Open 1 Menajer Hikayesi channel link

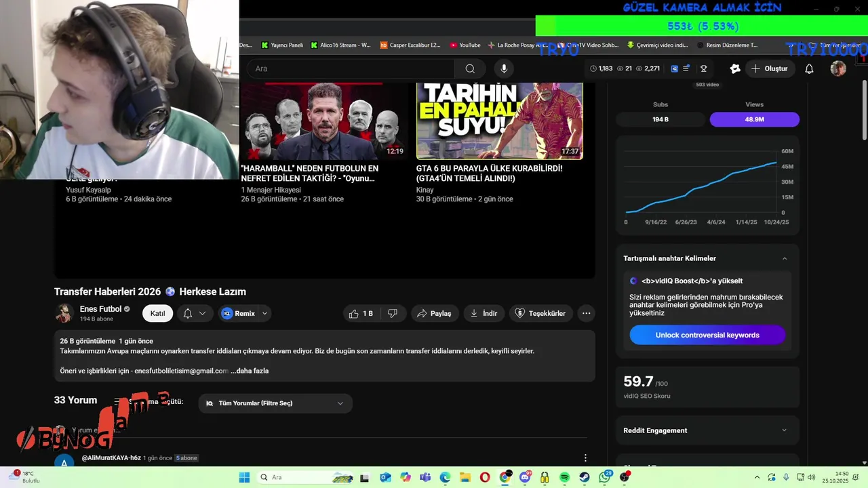(x=271, y=190)
